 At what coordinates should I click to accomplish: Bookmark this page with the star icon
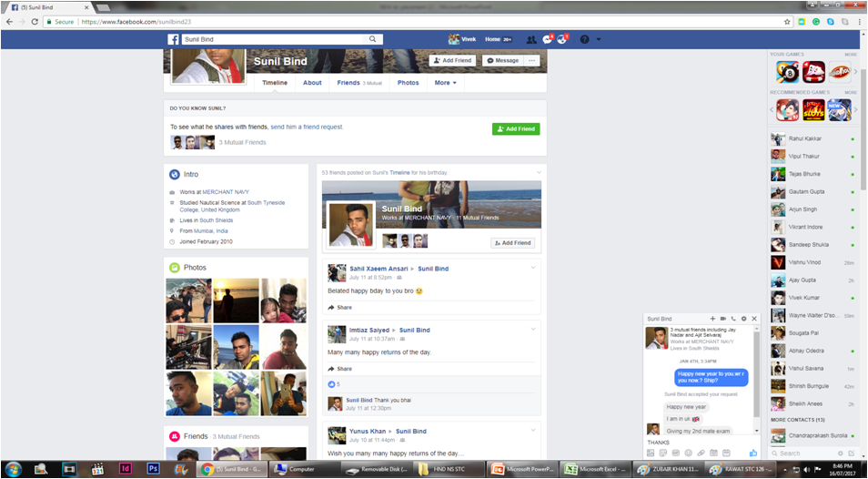click(x=787, y=21)
